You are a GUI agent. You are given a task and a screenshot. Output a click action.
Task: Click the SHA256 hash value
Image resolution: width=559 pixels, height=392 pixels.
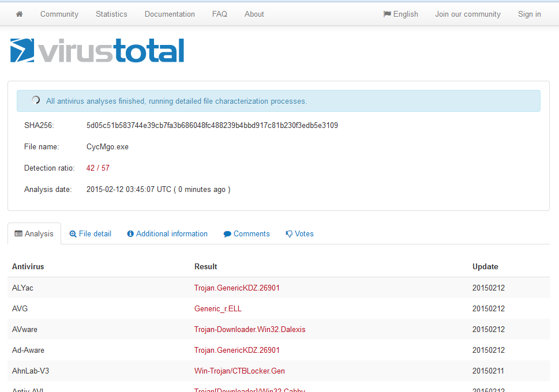coord(212,126)
